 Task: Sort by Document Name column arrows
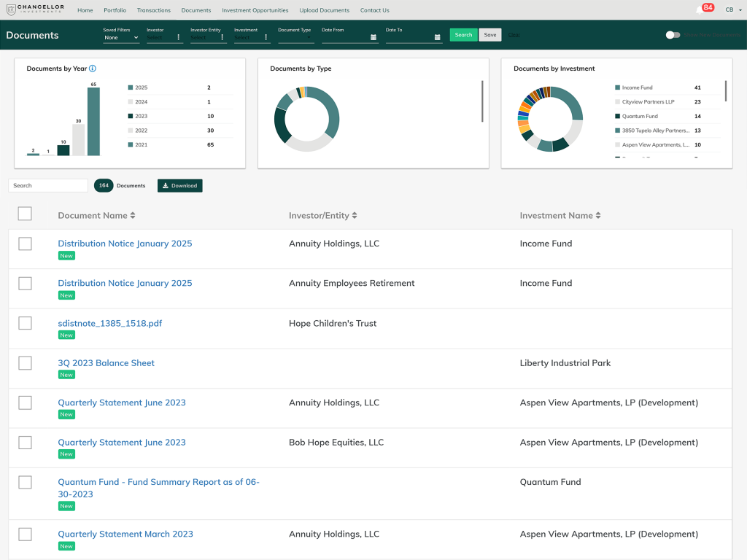coord(133,215)
